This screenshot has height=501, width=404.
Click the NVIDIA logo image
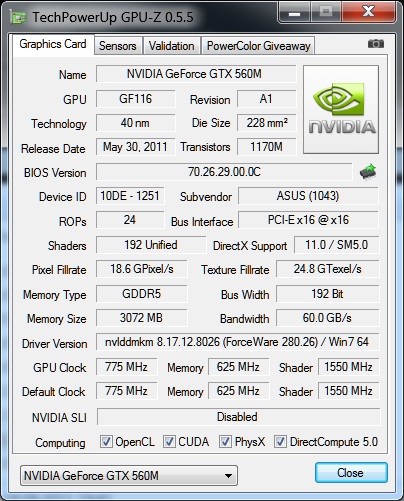[341, 109]
